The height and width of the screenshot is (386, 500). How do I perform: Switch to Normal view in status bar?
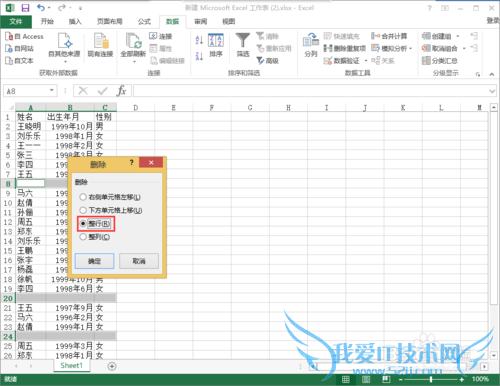346,379
